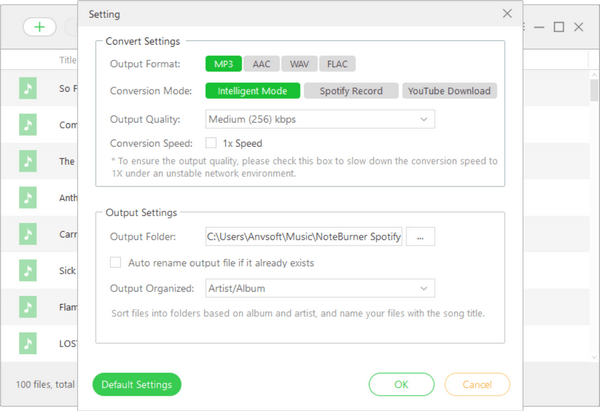Screen dimensions: 600x411
Task: Browse output folder with ellipsis button
Action: pos(420,236)
